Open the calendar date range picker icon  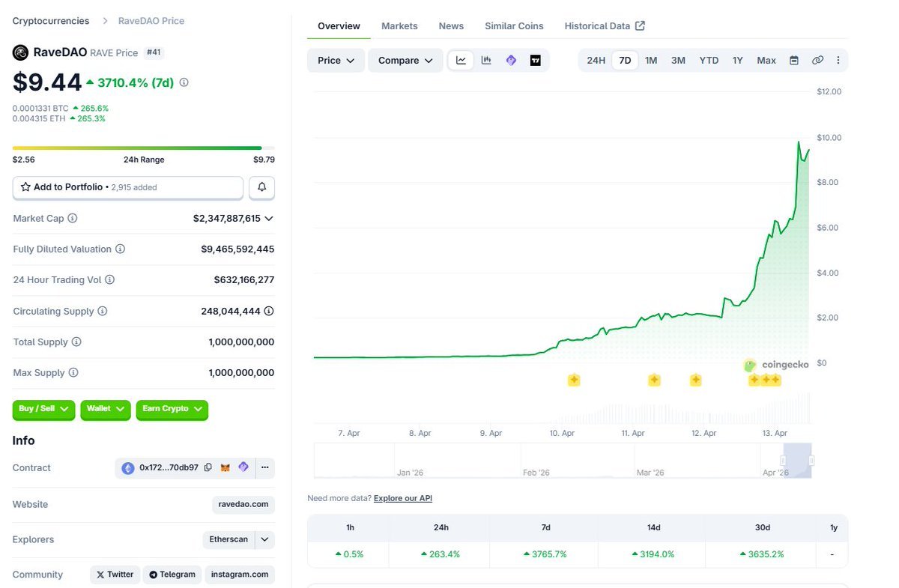click(x=793, y=60)
